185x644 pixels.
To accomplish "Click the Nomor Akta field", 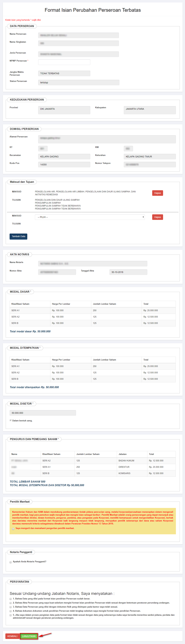I will 57,272.
